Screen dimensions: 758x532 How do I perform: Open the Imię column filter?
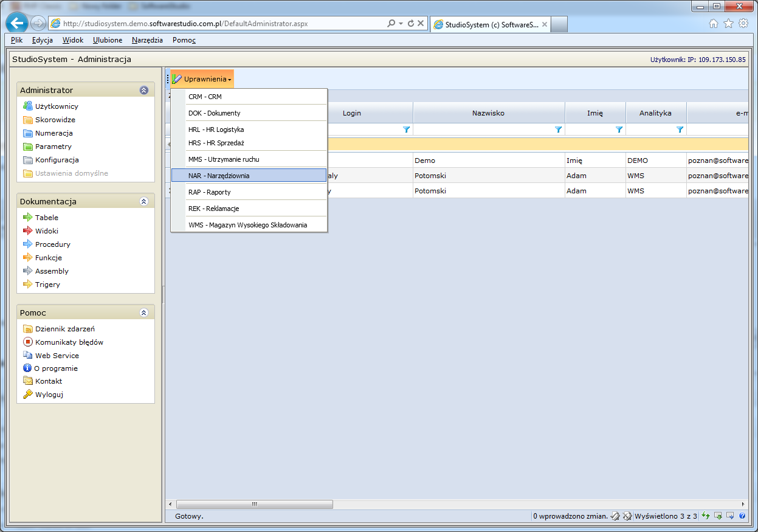click(619, 130)
